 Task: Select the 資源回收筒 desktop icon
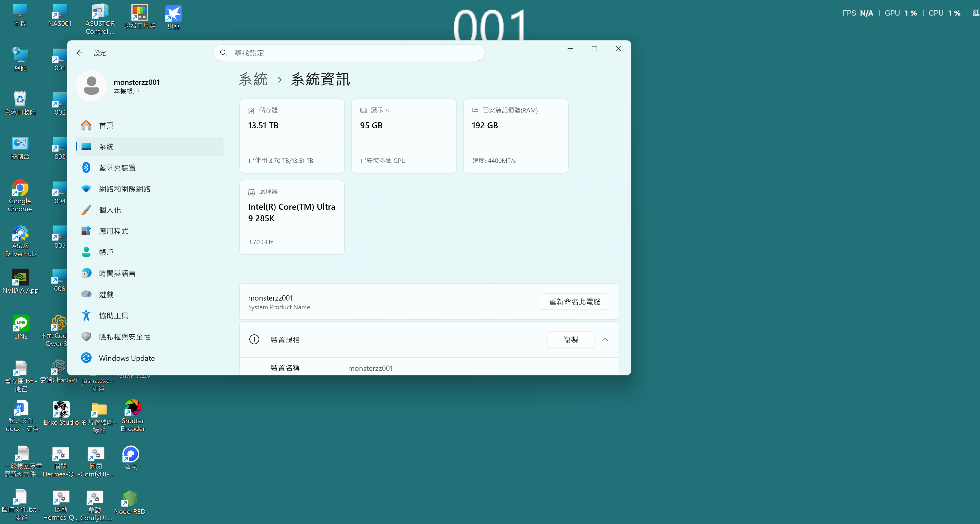(x=20, y=103)
